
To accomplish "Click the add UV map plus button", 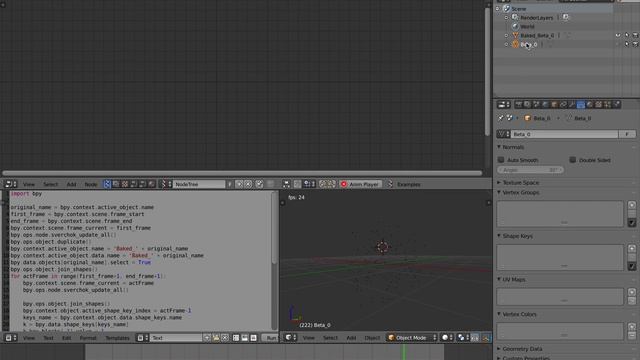I will tap(632, 292).
